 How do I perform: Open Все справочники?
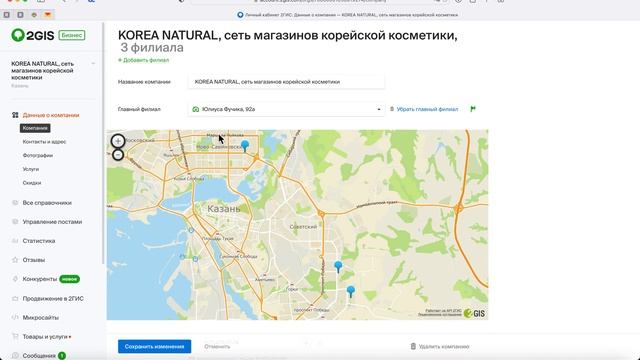coord(47,202)
